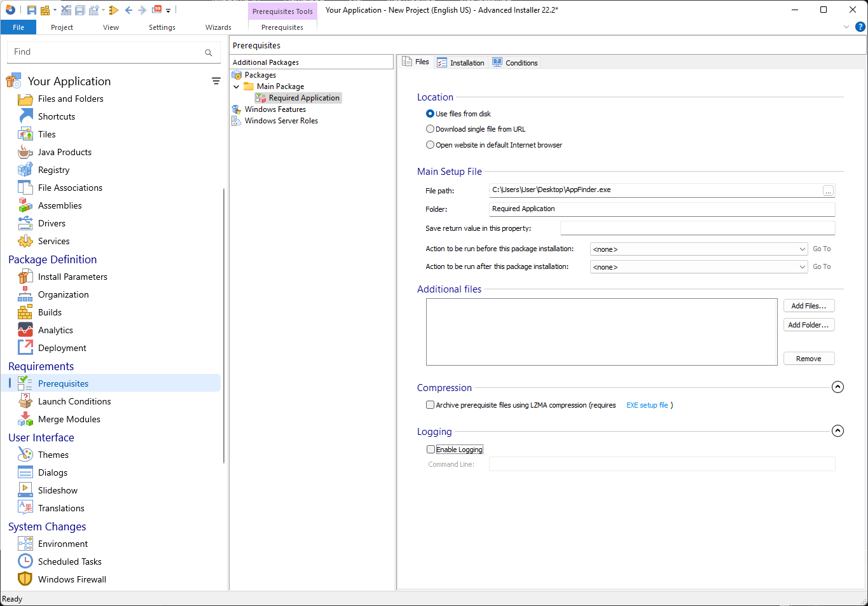Click the Save icon in quick access toolbar
The image size is (868, 606).
click(31, 10)
